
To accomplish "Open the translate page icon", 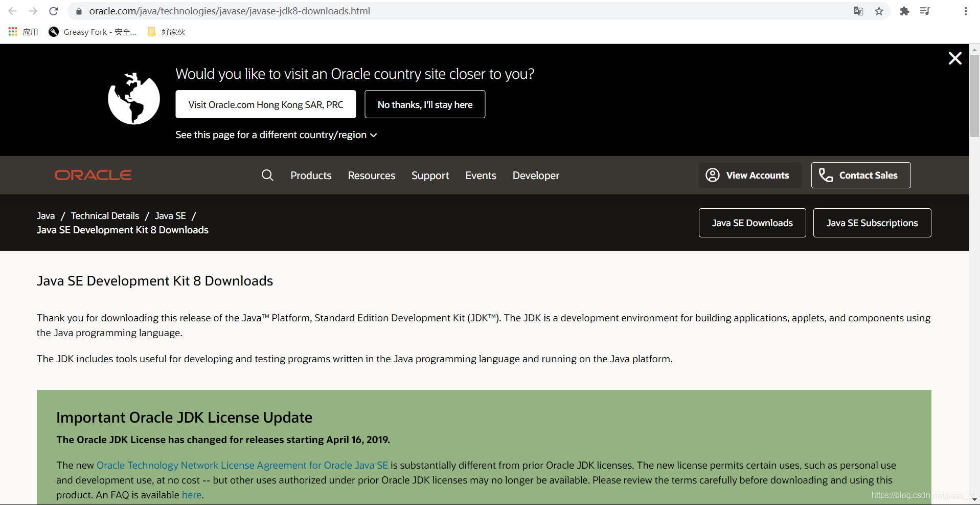I will 858,11.
